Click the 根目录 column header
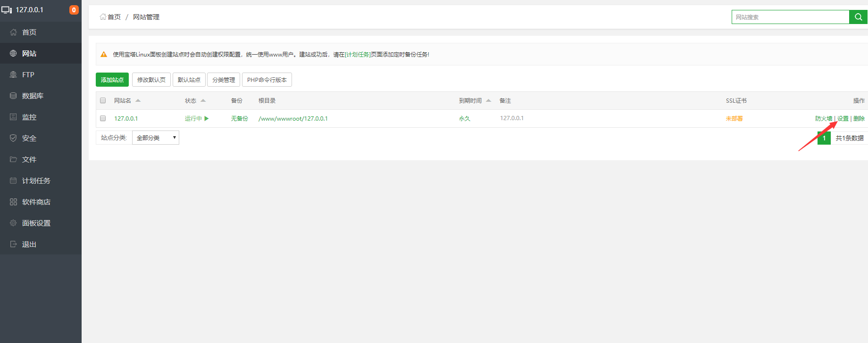 [267, 100]
